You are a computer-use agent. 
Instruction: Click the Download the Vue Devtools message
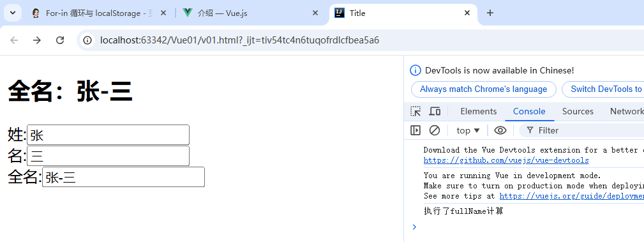[534, 150]
